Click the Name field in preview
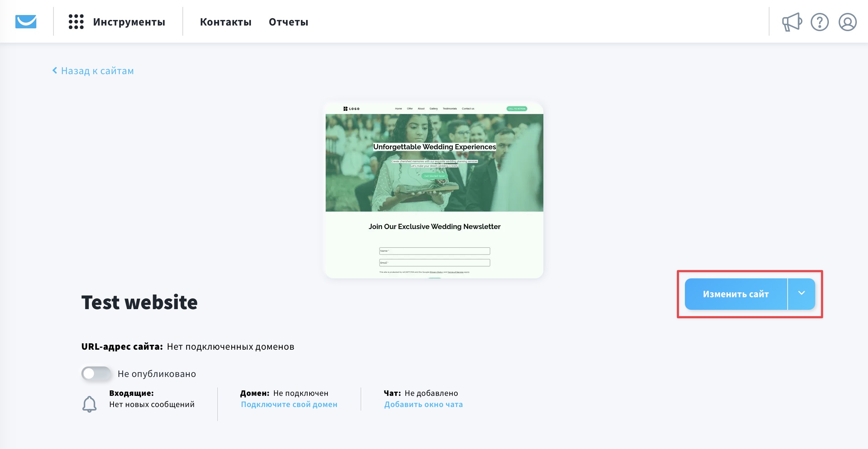868x449 pixels. point(434,251)
